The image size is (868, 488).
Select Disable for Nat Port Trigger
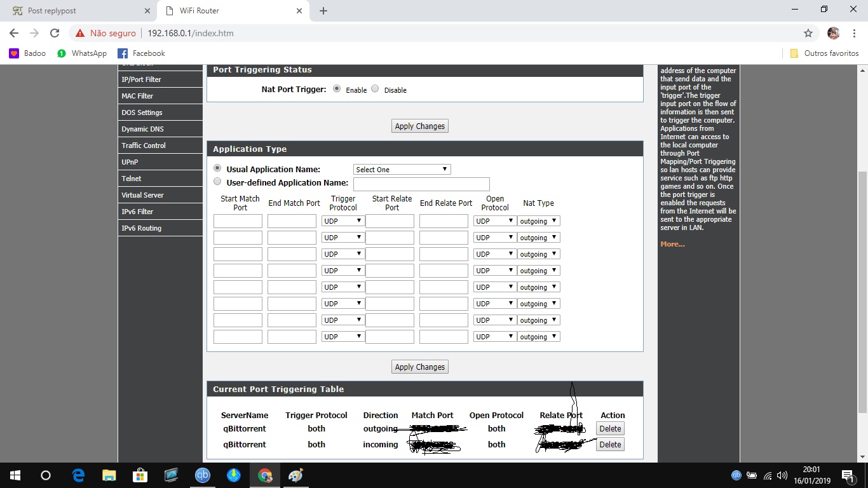(x=375, y=89)
